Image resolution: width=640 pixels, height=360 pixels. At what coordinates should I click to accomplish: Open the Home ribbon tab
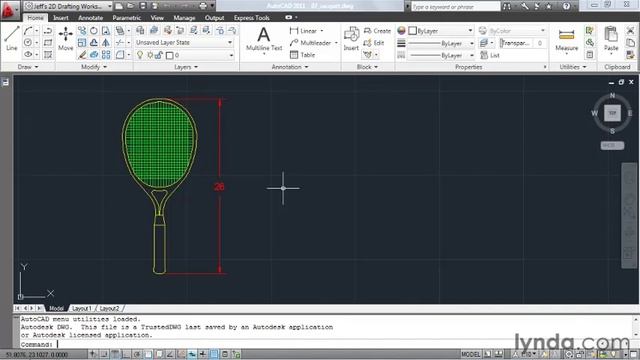click(x=36, y=18)
